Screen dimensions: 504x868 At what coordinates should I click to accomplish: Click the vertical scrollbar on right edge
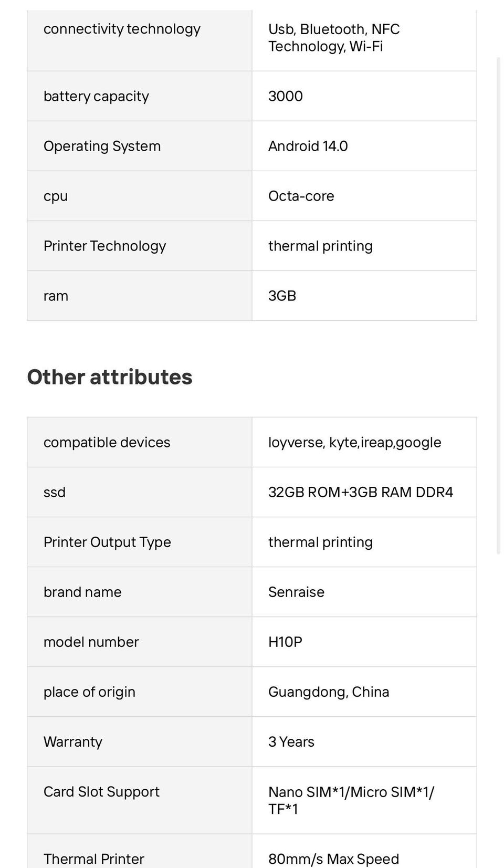pyautogui.click(x=498, y=305)
